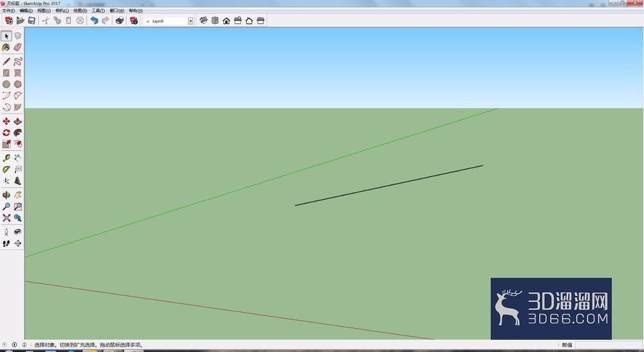Select the 3D Text tool
Screen dimensions: 644x352
pos(17,181)
